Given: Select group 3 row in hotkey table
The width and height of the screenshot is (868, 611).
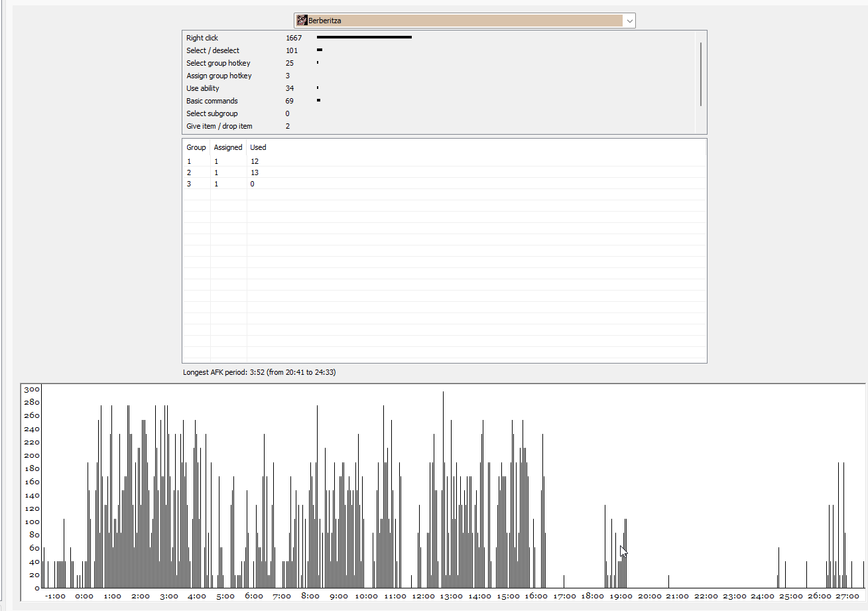Looking at the screenshot, I should pos(444,184).
